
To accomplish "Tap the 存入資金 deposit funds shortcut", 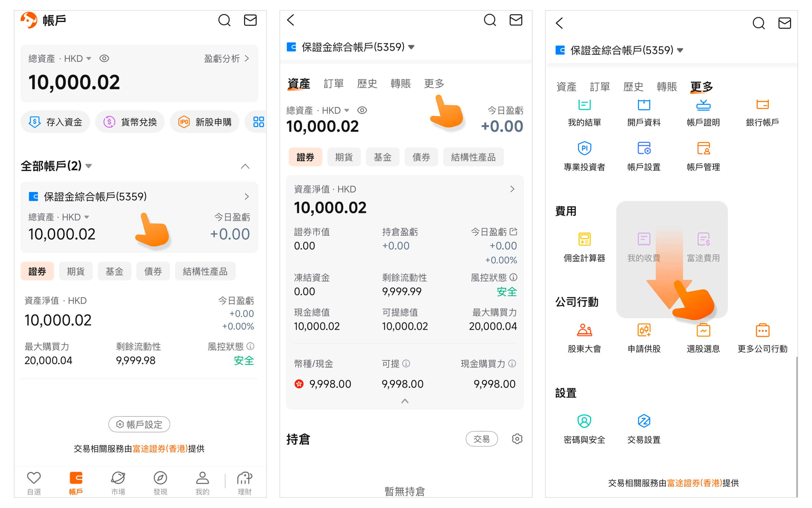I will click(55, 122).
